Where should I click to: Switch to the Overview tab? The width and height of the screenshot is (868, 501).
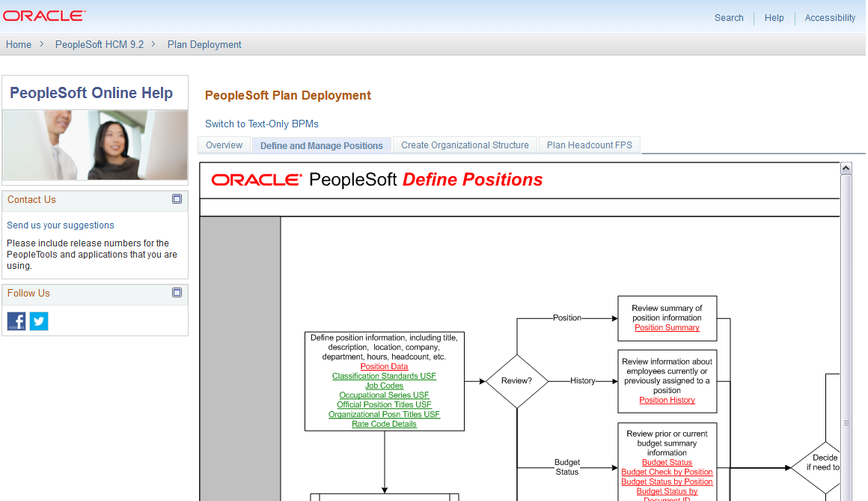tap(224, 145)
